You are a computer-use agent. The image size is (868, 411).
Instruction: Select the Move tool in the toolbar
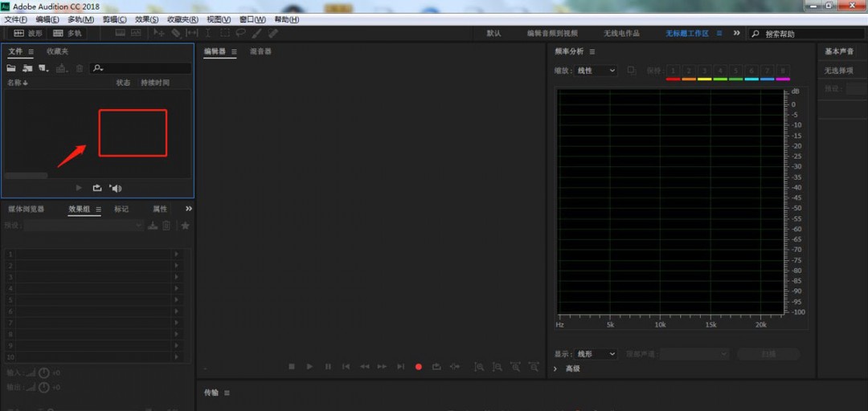(158, 34)
